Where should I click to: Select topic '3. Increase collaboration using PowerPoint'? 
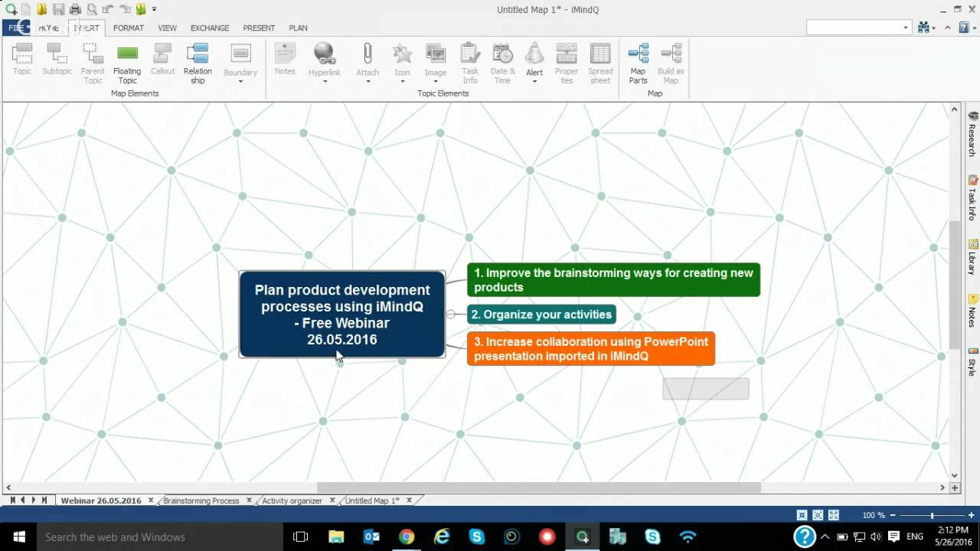coord(591,349)
